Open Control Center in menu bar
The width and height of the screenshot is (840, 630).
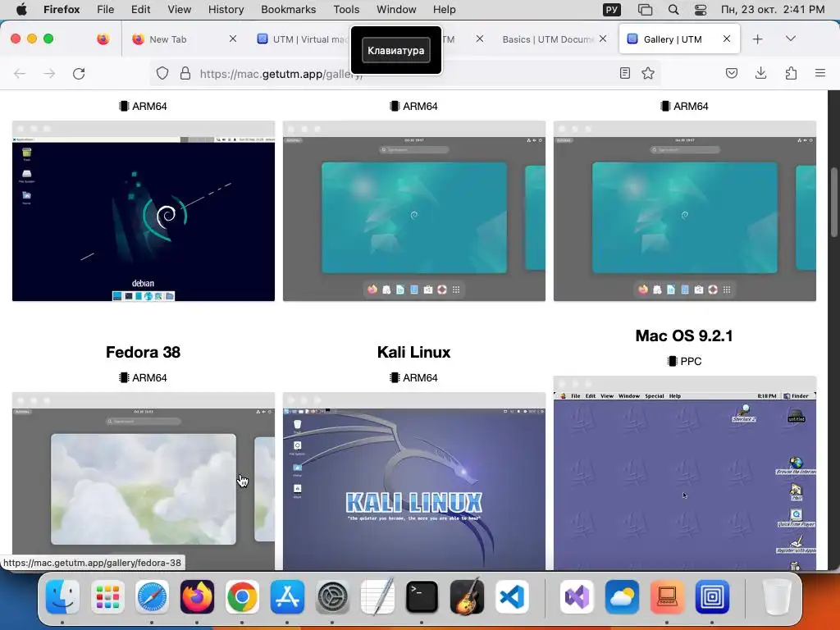[x=701, y=9]
